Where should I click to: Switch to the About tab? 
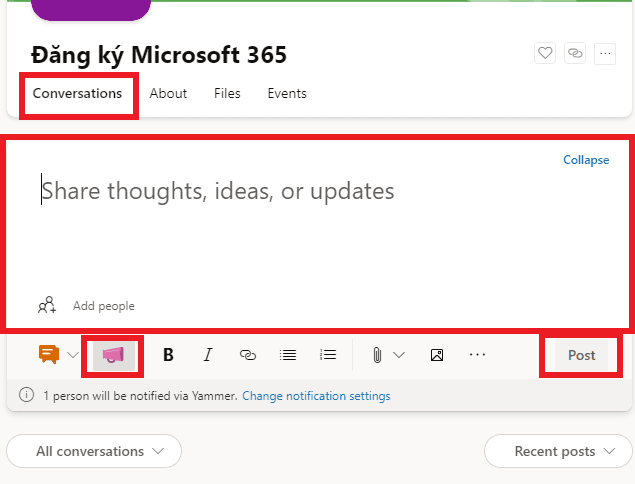click(168, 94)
